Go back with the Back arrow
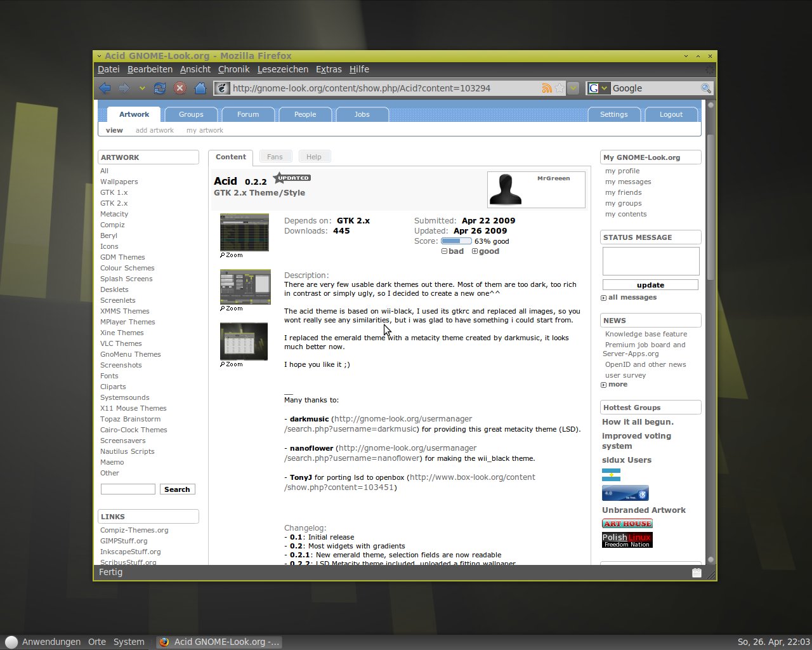The image size is (812, 650). 105,88
